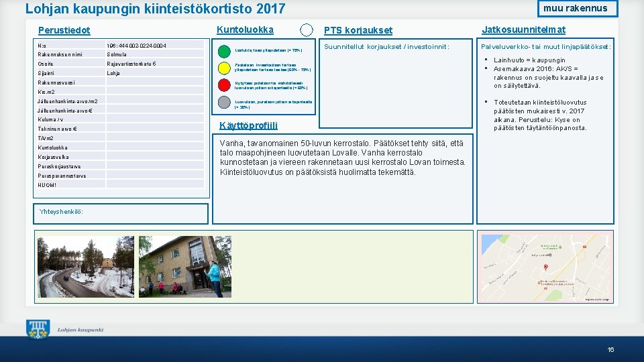Click the page title Lohjan kaupungin kiinteistökortisto 2017
The width and height of the screenshot is (644, 362).
[x=155, y=9]
